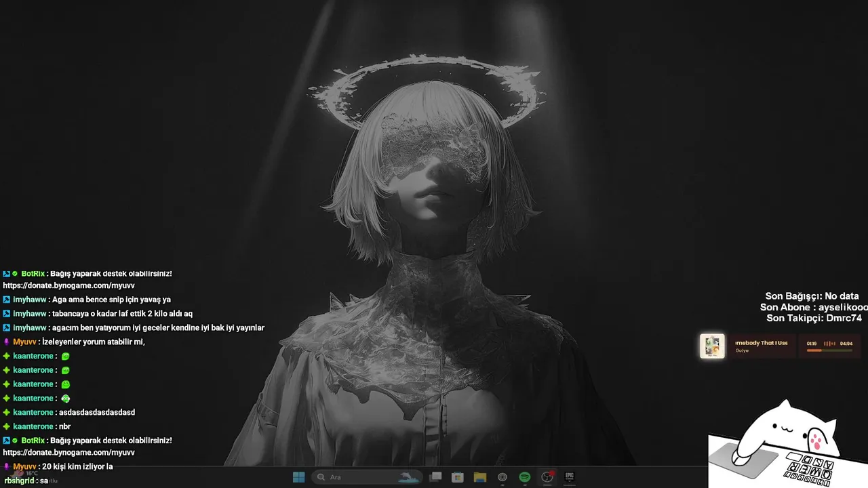The width and height of the screenshot is (868, 488).
Task: Click the total duration 04:04
Action: pos(846,344)
